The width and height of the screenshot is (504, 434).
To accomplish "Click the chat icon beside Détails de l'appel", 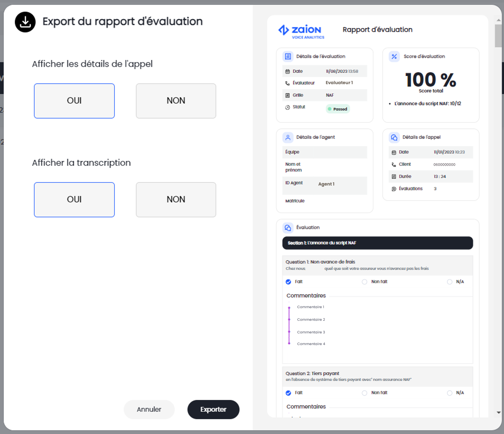I will tap(394, 138).
